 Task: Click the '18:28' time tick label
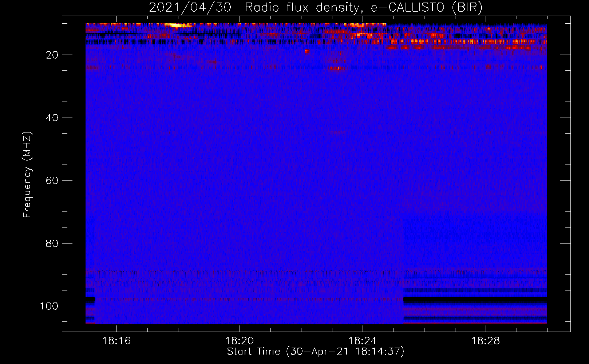[x=486, y=341]
